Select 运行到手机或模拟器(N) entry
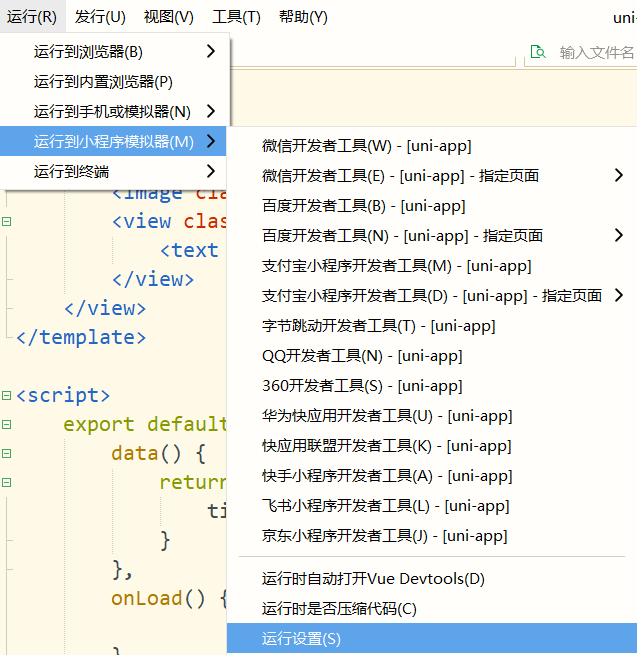Image resolution: width=637 pixels, height=655 pixels. (114, 112)
